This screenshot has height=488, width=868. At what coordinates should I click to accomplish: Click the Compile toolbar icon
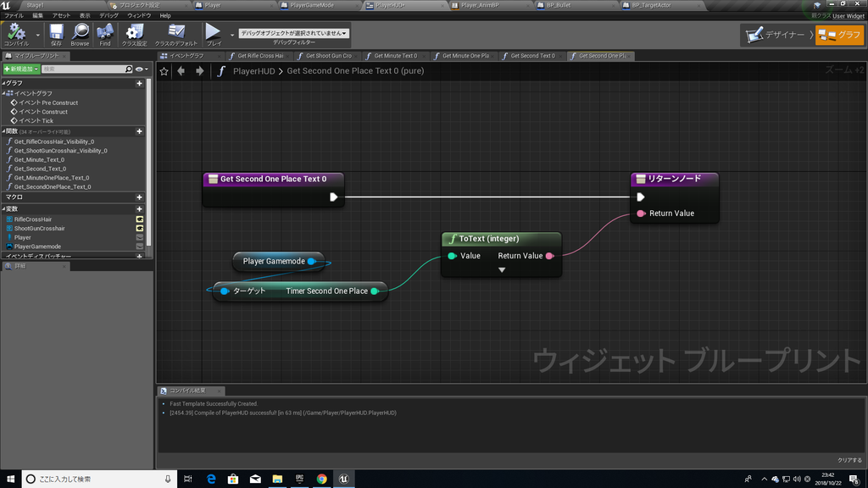coord(16,34)
